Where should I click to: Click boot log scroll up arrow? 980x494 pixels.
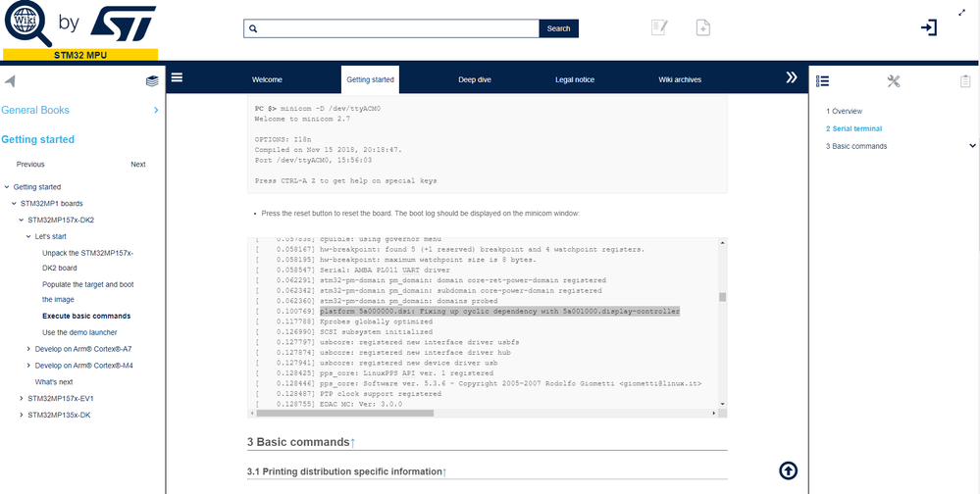pos(723,242)
